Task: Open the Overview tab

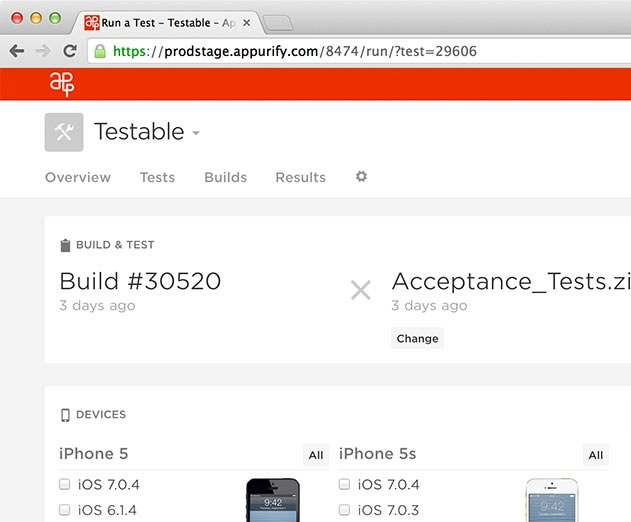Action: click(78, 177)
